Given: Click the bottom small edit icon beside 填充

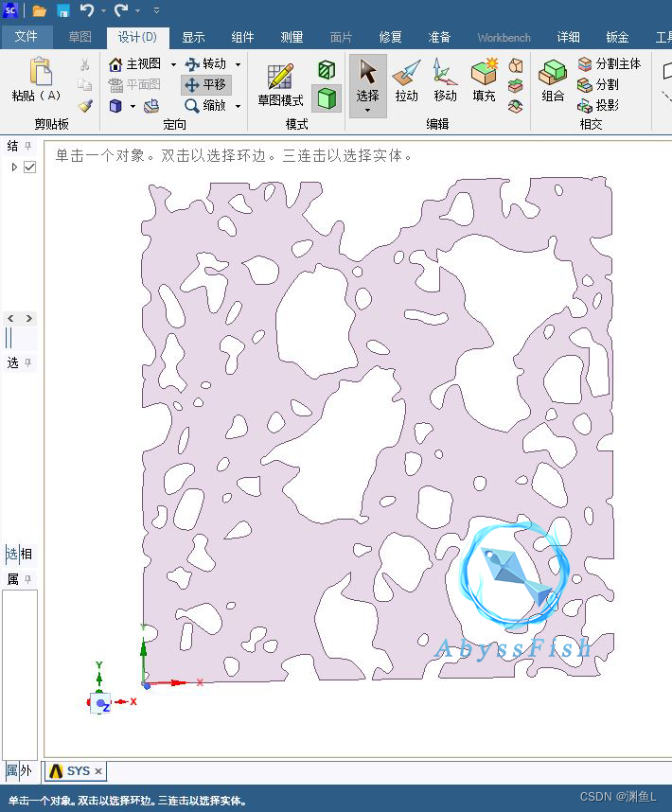Looking at the screenshot, I should [516, 106].
